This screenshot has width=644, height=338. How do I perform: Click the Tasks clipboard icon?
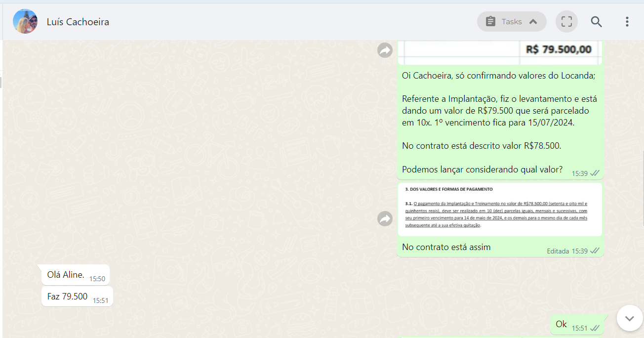[x=490, y=22]
